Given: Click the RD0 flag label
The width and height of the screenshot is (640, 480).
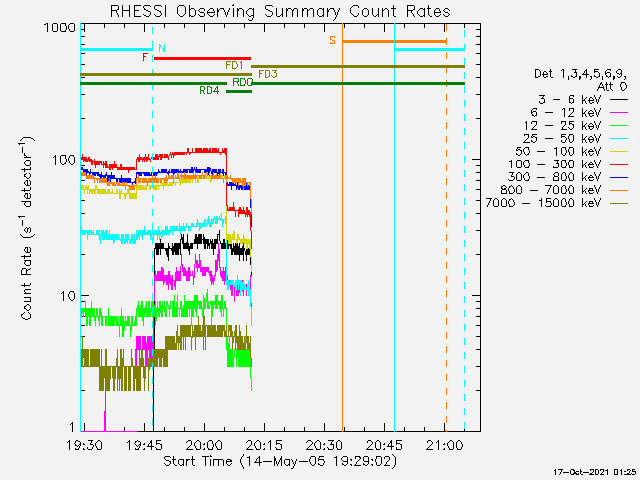Looking at the screenshot, I should click(x=242, y=82).
